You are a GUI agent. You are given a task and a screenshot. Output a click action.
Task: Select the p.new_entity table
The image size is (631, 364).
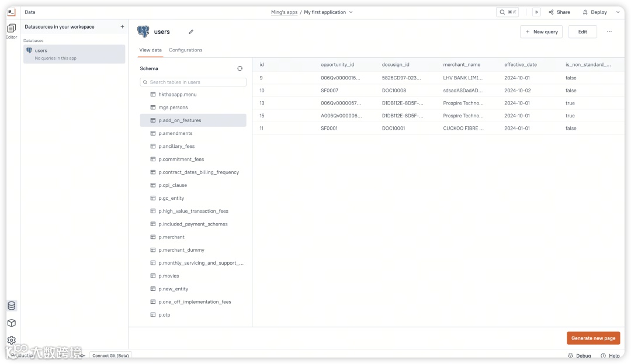click(x=193, y=289)
